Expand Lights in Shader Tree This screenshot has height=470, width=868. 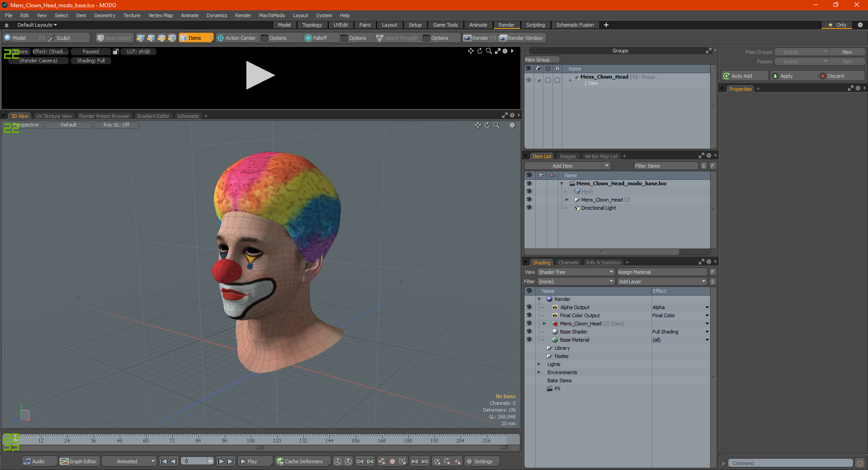coord(539,364)
